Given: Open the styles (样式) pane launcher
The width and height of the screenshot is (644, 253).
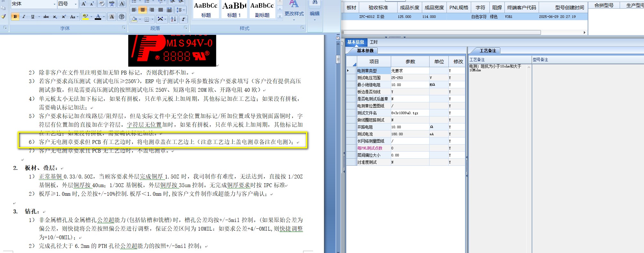Looking at the screenshot, I should coord(302,28).
